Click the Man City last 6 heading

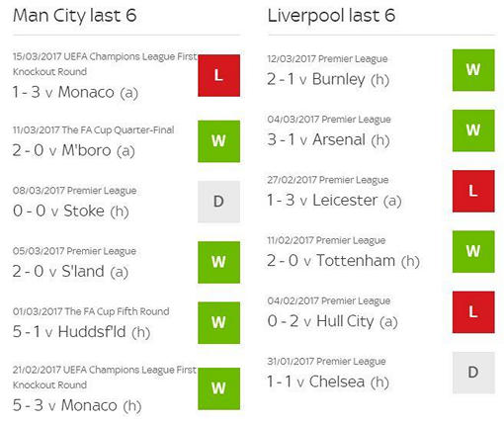[74, 16]
